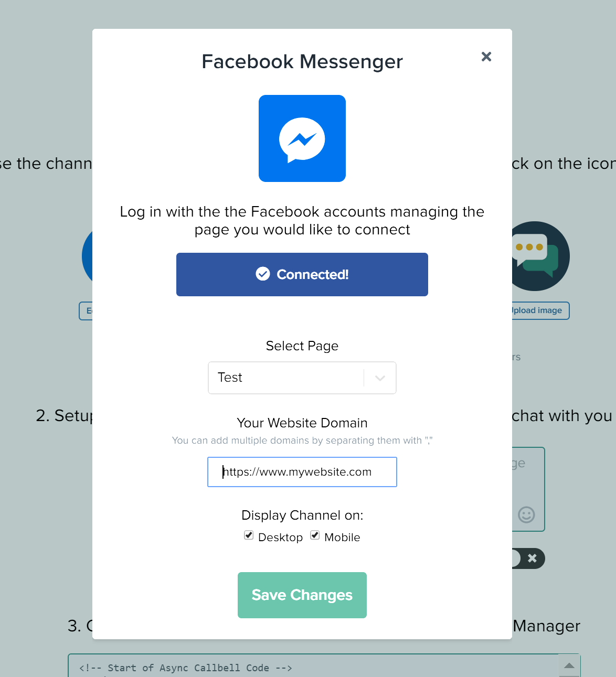Image resolution: width=616 pixels, height=677 pixels.
Task: Open the Select Page dropdown showing Test
Action: point(302,378)
